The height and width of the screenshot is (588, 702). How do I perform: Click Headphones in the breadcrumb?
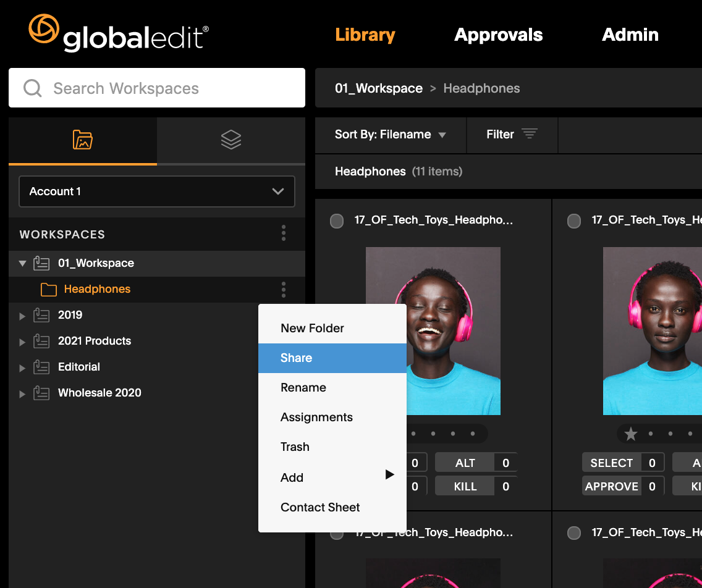481,88
